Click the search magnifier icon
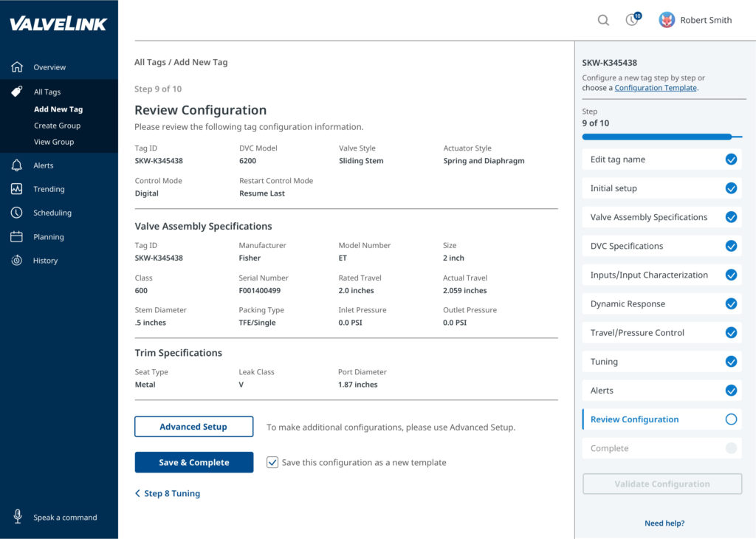 click(x=603, y=21)
